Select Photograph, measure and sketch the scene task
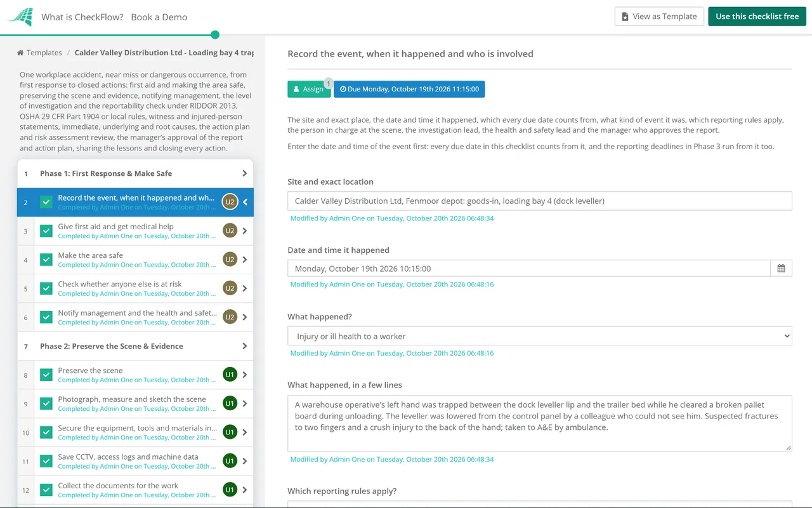812x508 pixels. pyautogui.click(x=132, y=399)
